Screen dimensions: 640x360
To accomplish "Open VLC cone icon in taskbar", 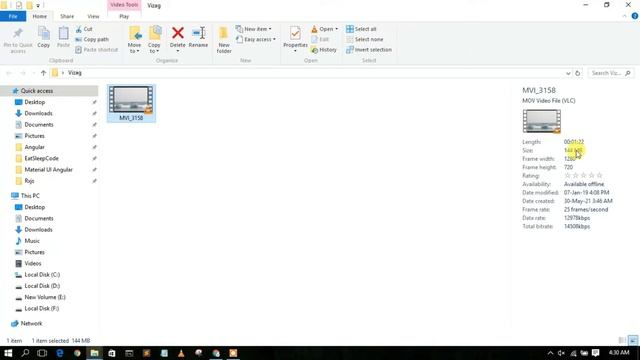I will 181,353.
